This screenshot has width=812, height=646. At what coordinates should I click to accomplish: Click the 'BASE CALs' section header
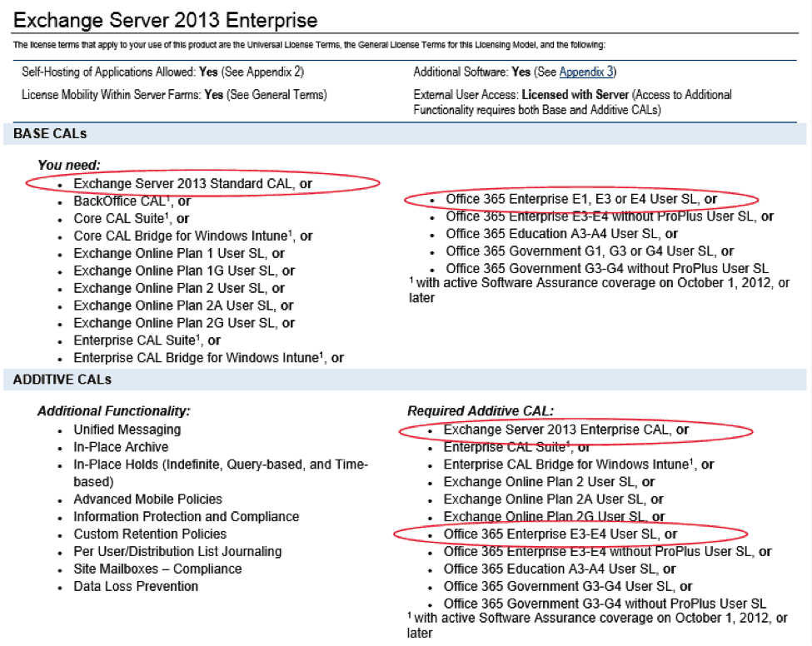50,133
